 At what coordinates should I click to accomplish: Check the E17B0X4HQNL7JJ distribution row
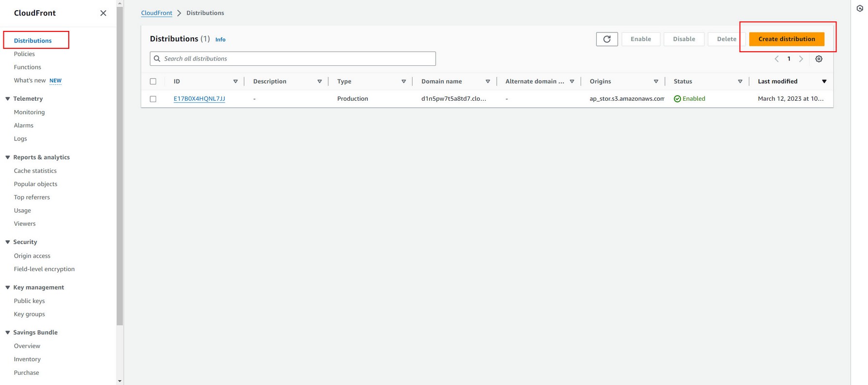153,99
